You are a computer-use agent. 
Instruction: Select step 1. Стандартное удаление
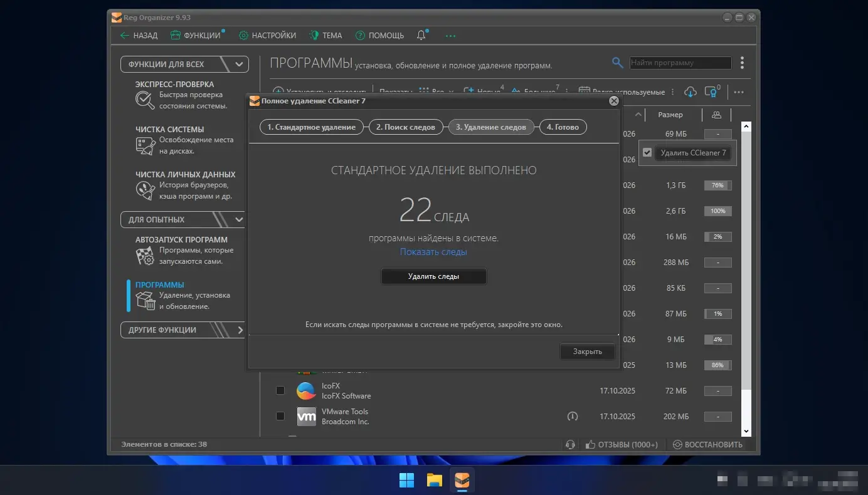[312, 127]
